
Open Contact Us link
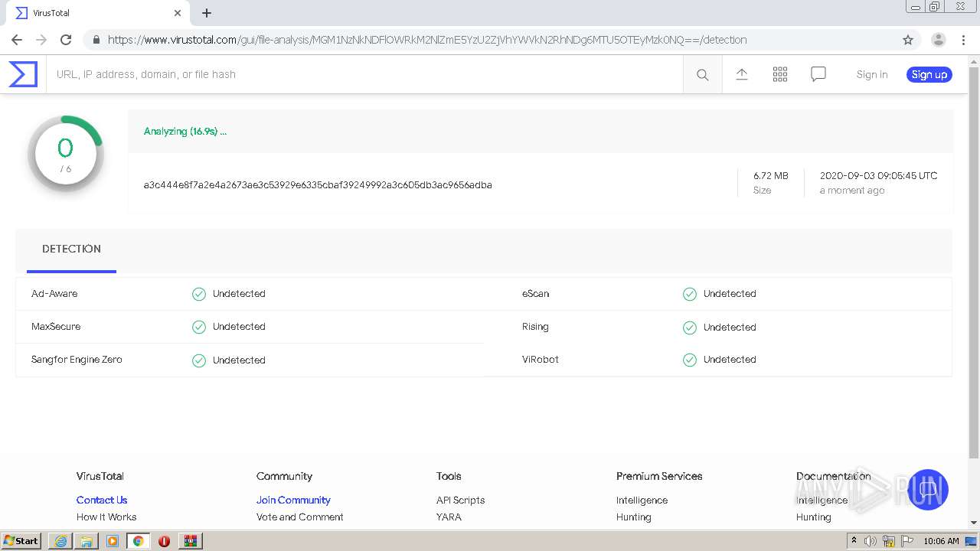coord(102,500)
